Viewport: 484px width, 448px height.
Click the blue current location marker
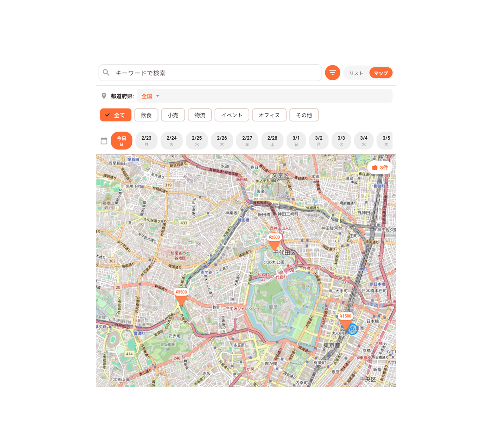[352, 329]
